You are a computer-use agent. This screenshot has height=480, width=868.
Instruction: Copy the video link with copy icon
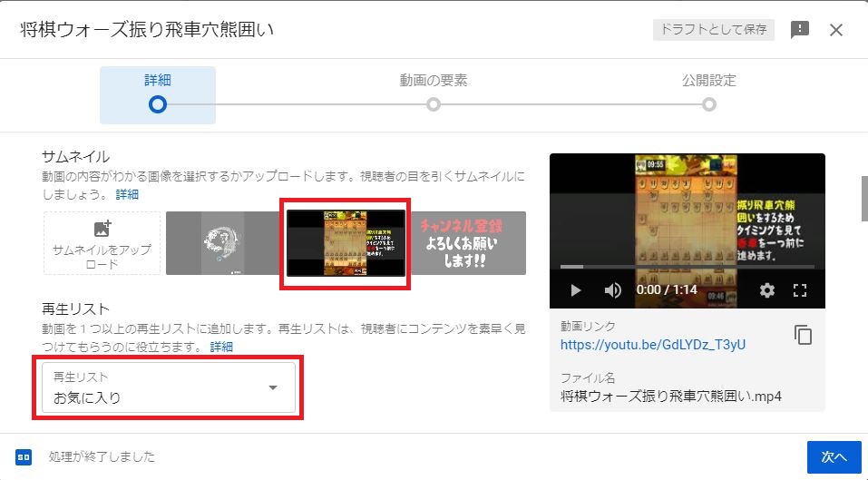[803, 335]
